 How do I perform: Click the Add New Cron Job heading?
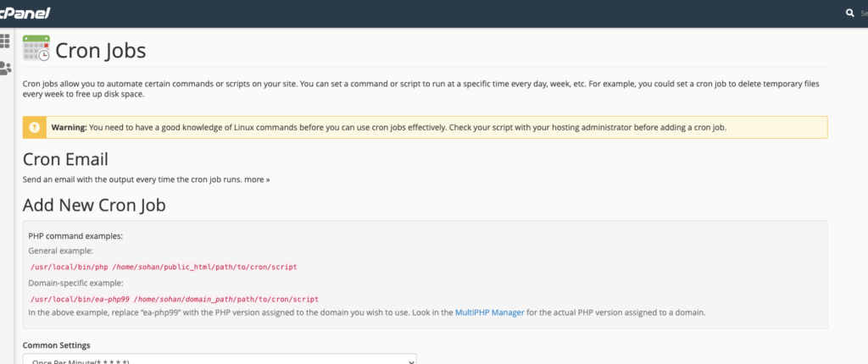point(94,205)
